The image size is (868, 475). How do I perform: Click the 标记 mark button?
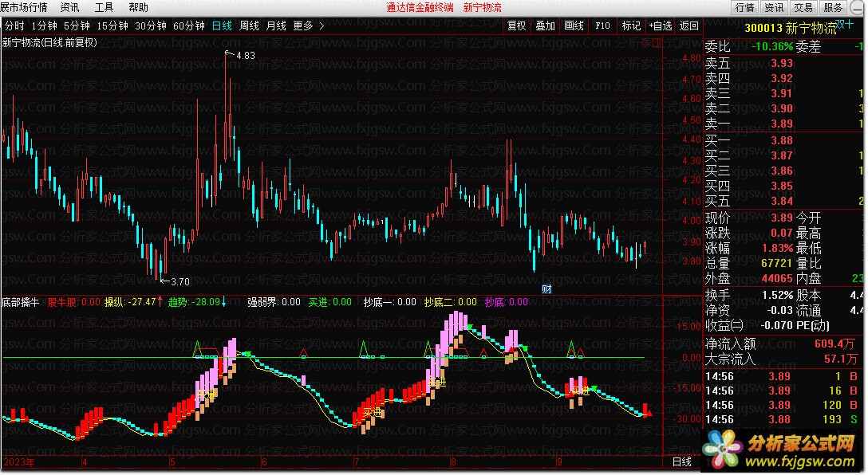(631, 26)
